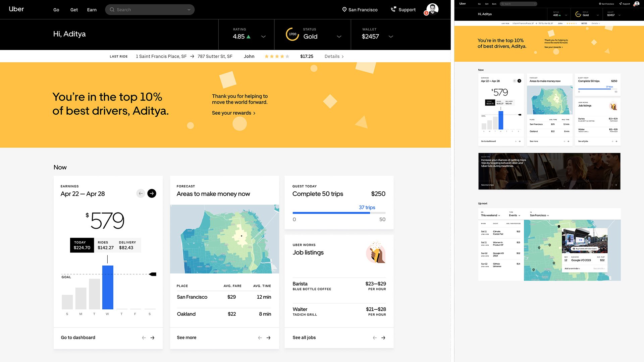Open the profile avatar in the header
The image size is (644, 362).
point(432,9)
